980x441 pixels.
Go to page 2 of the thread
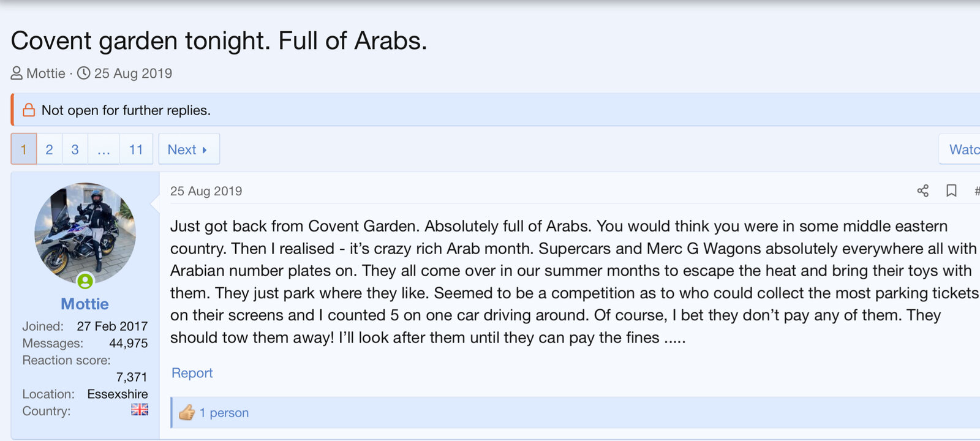[x=49, y=149]
